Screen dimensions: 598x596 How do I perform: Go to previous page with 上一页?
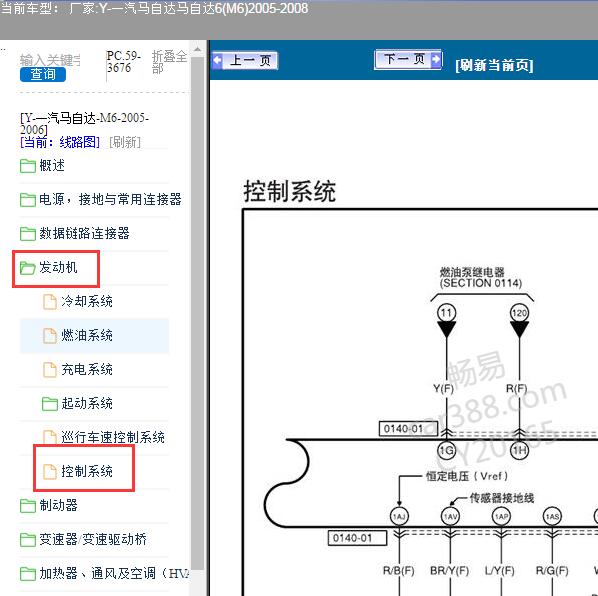(245, 60)
